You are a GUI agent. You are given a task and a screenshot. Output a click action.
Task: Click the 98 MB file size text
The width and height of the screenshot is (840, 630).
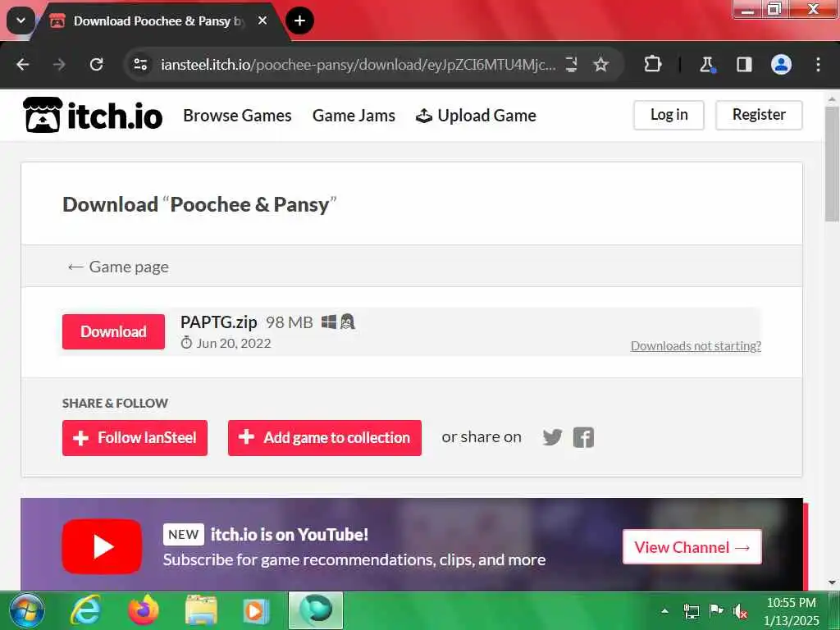290,322
